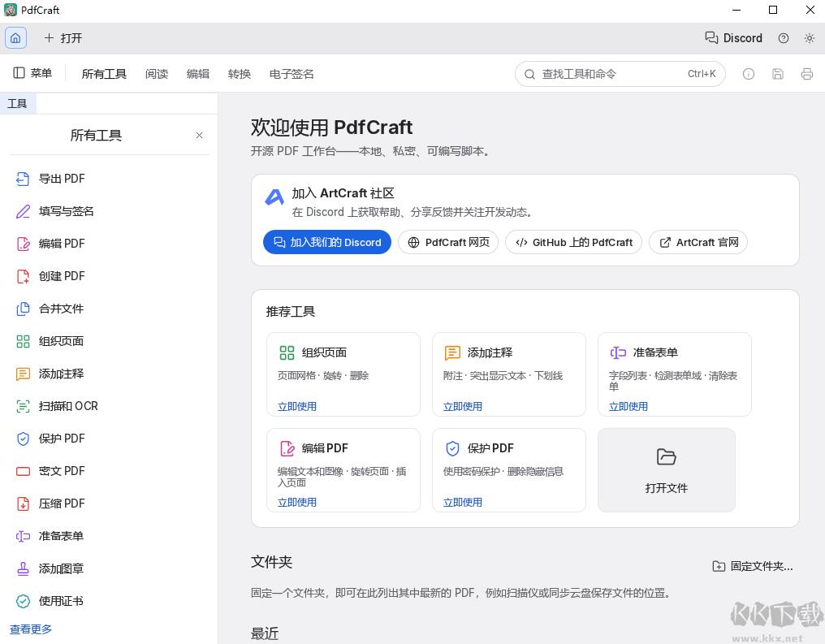
Task: Click 立即使用 under 组织页面 card
Action: 297,406
